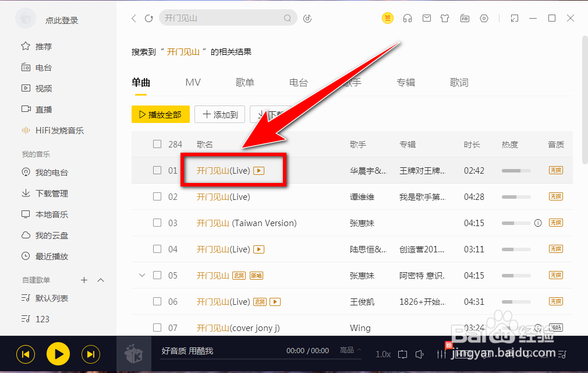
Task: Switch to mini mode icon
Action: pos(515,18)
